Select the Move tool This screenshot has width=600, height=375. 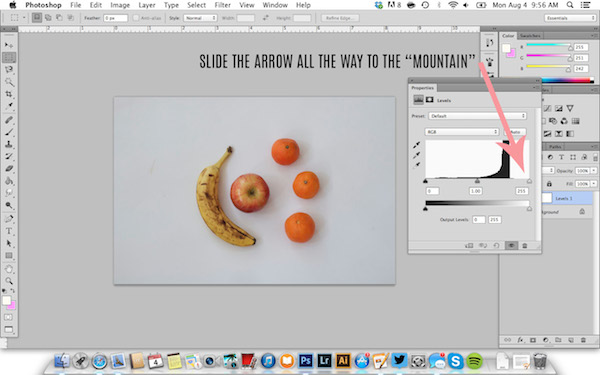click(x=8, y=45)
